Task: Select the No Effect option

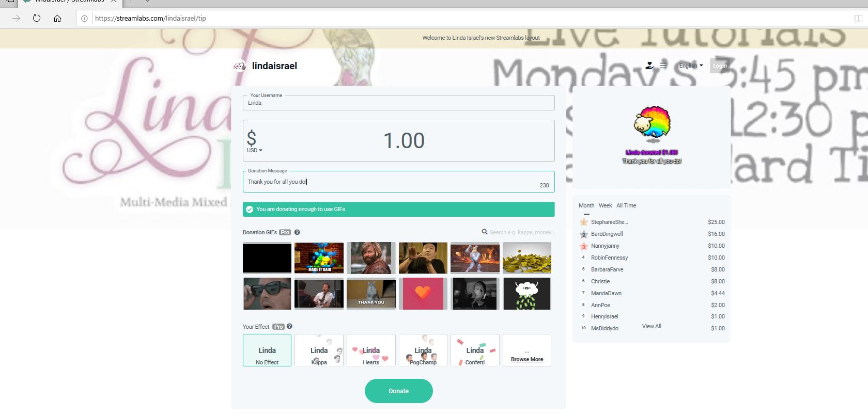Action: tap(267, 350)
